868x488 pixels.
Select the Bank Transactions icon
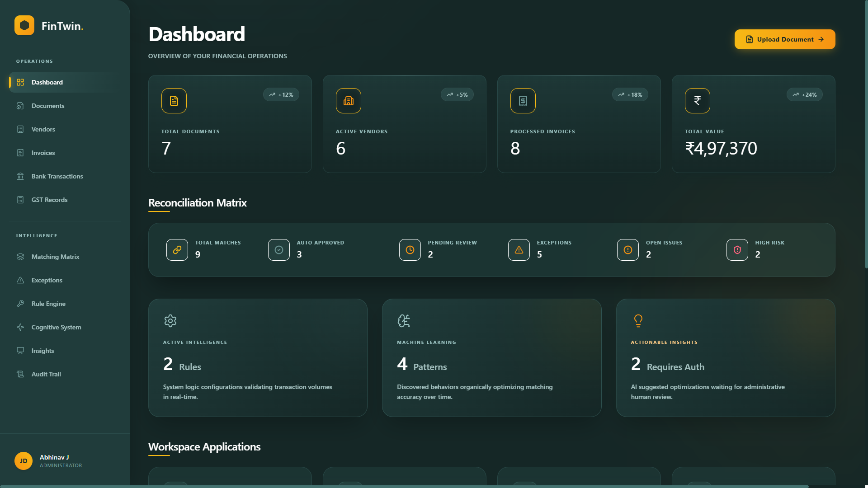pyautogui.click(x=20, y=176)
